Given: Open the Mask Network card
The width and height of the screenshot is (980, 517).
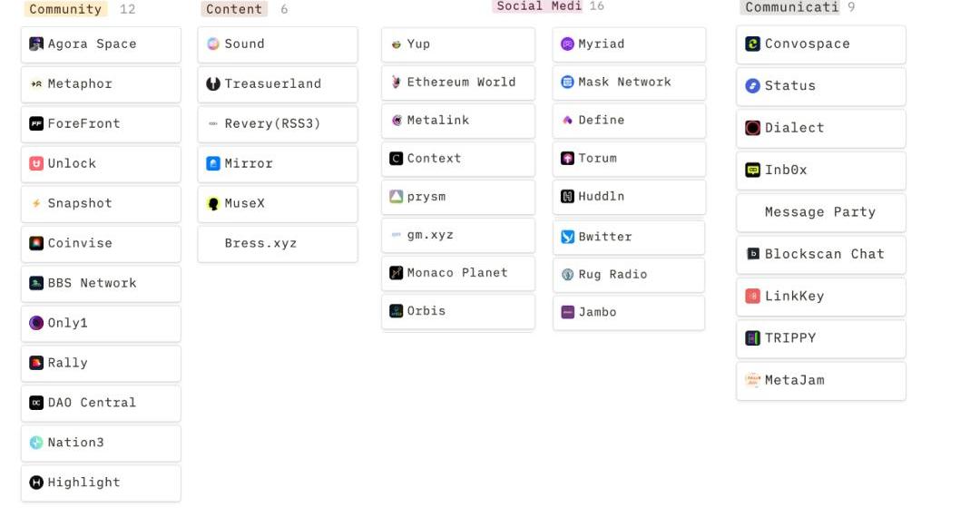Looking at the screenshot, I should [x=629, y=83].
